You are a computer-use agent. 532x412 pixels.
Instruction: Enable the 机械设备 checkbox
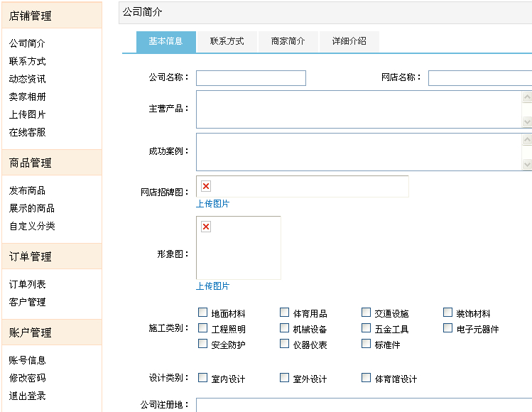point(285,328)
